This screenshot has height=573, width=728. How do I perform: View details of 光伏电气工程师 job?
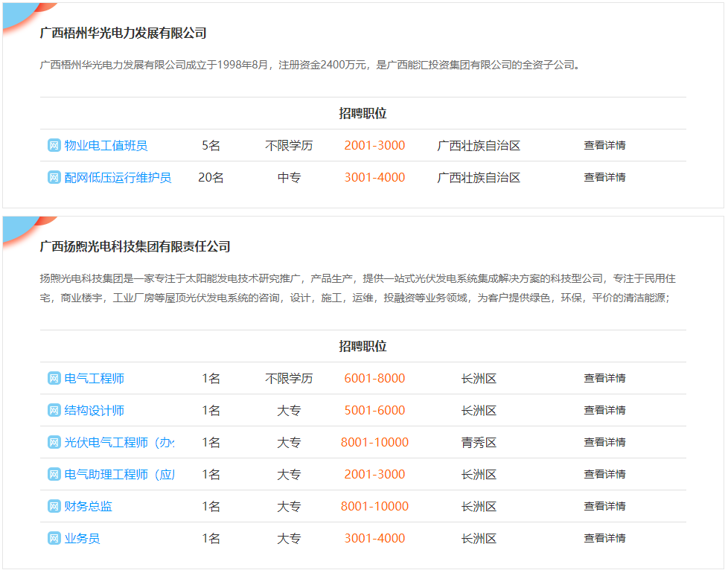604,443
